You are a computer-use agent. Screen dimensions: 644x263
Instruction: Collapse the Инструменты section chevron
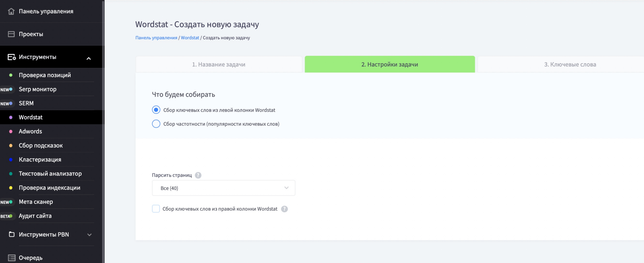[x=89, y=58]
